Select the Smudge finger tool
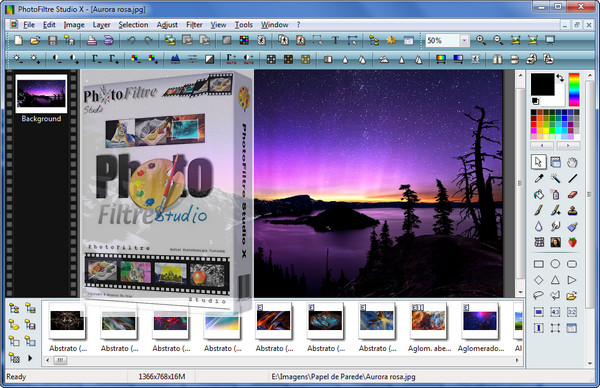Viewport: 600px width, 388px height. pyautogui.click(x=555, y=226)
